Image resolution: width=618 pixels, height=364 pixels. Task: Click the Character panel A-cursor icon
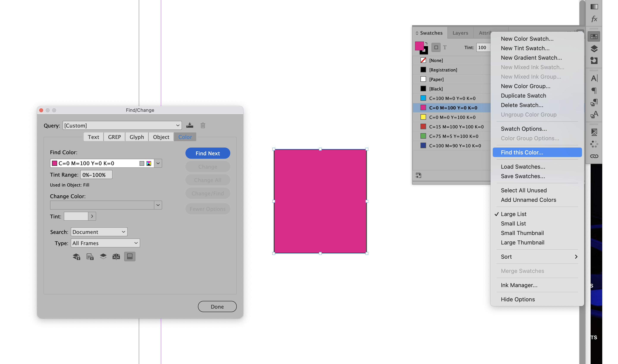click(594, 78)
